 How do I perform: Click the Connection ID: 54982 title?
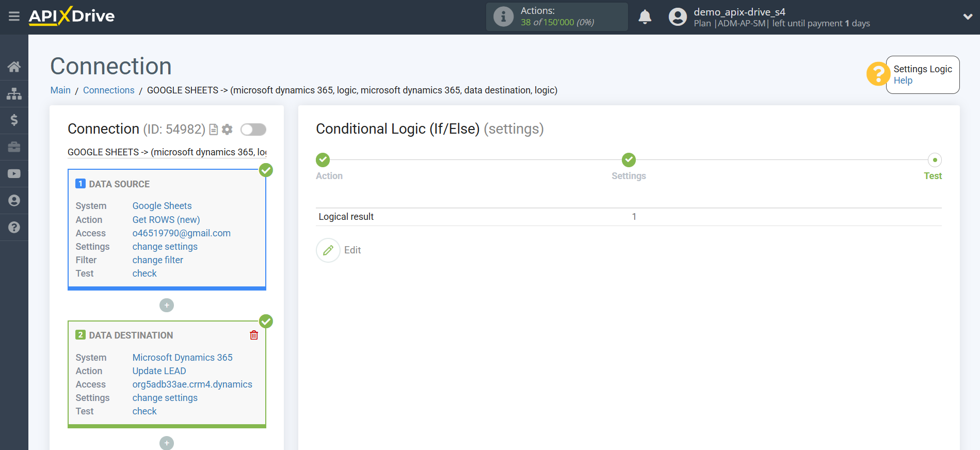[136, 129]
